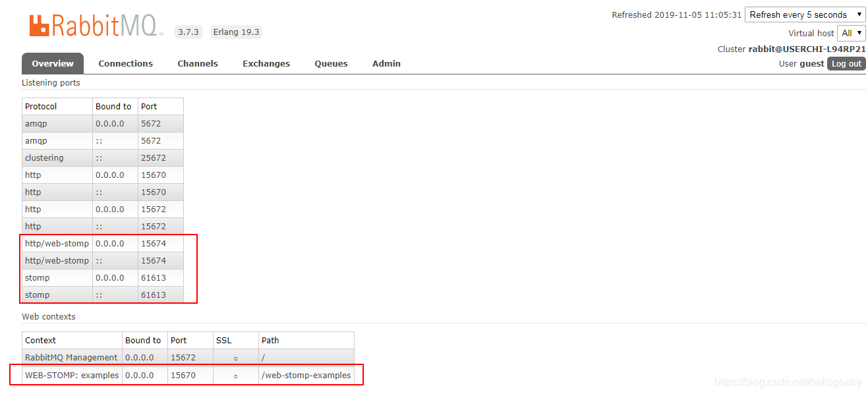Click the 3.7.3 version badge

(x=188, y=32)
